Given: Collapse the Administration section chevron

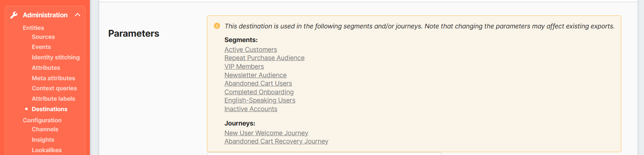Looking at the screenshot, I should 77,15.
